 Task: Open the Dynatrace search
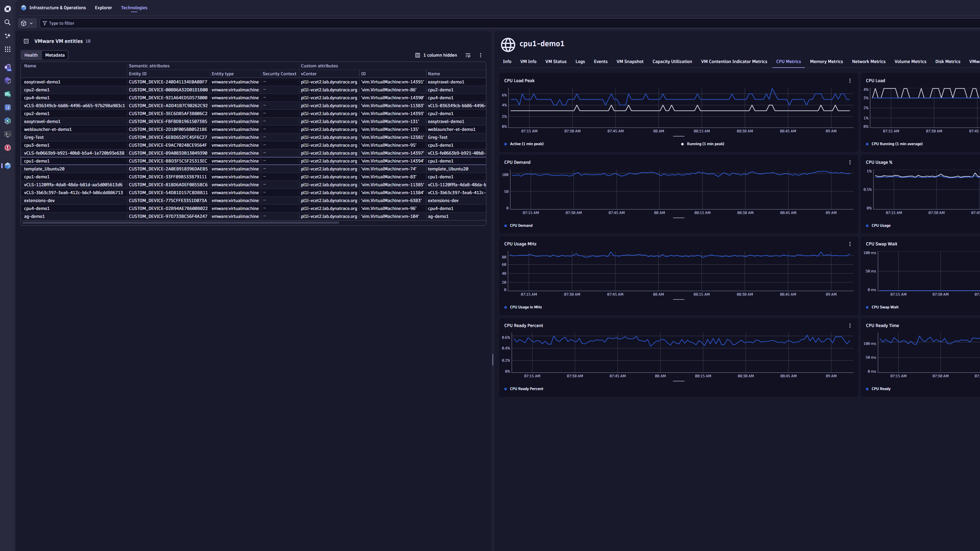click(x=7, y=22)
